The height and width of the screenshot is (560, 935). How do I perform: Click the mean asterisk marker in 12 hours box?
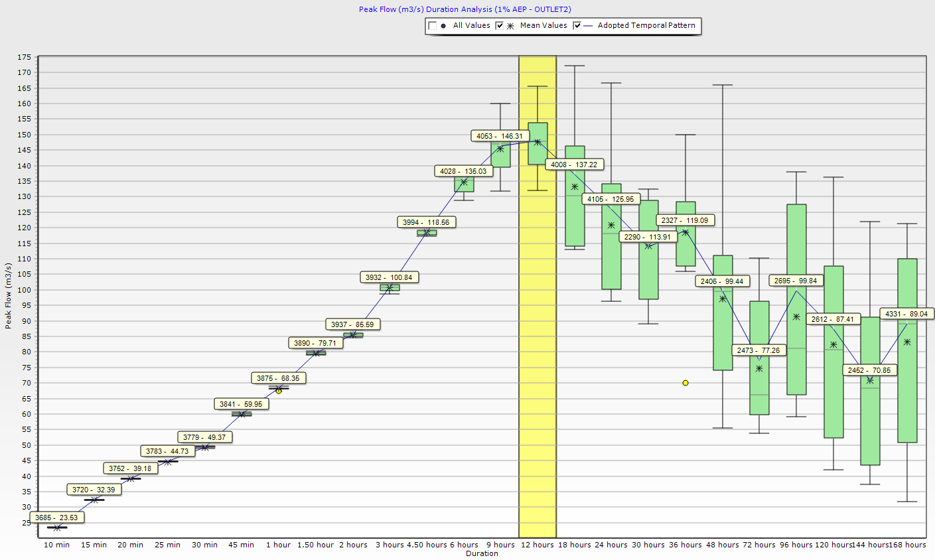[538, 142]
